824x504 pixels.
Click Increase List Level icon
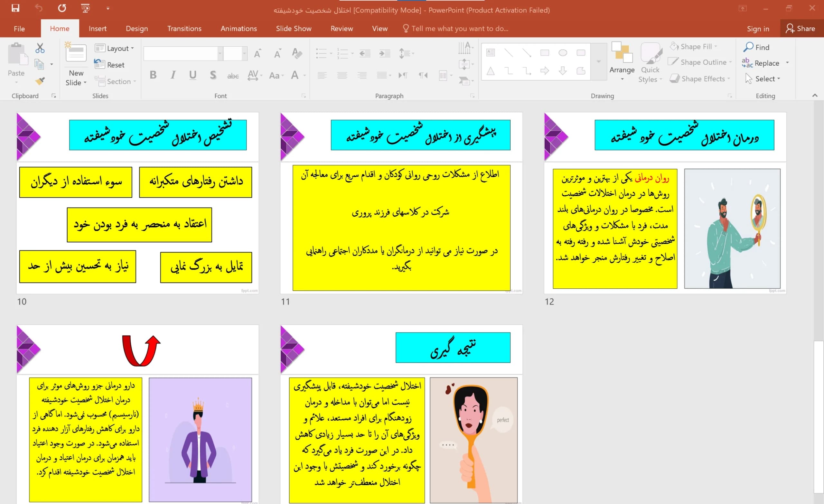[385, 53]
